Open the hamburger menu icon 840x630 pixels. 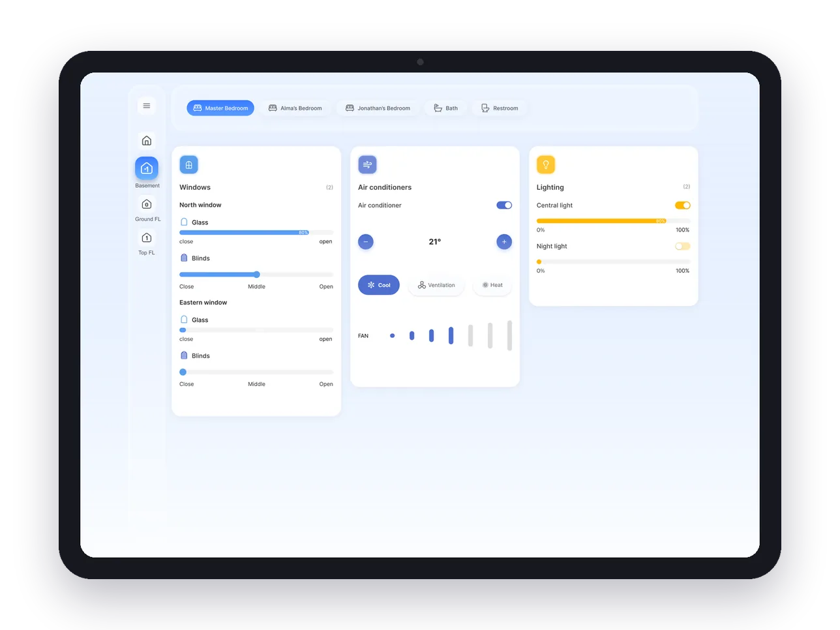point(147,106)
